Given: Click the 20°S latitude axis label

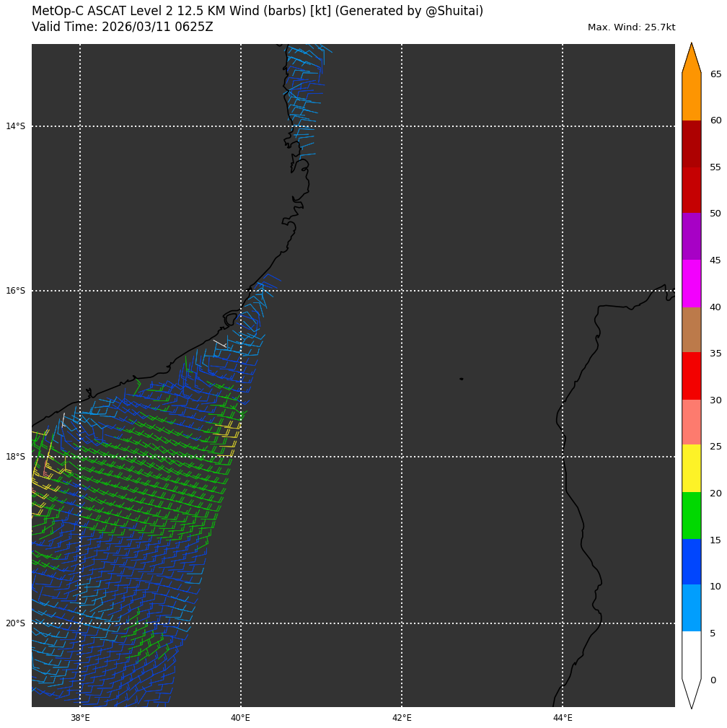Looking at the screenshot, I should [15, 623].
